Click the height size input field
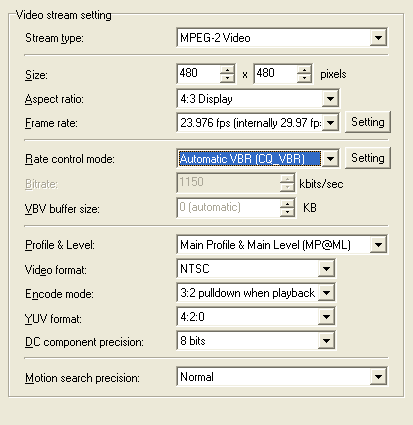 click(x=276, y=74)
